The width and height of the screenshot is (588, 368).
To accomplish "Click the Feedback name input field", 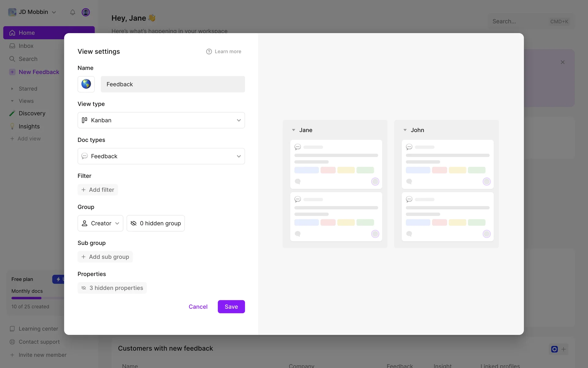I will (173, 84).
